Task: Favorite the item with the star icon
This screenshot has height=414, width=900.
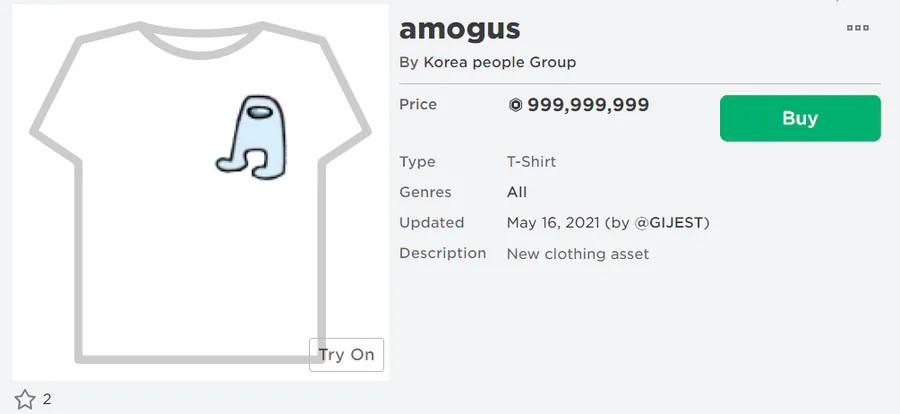Action: pos(25,399)
